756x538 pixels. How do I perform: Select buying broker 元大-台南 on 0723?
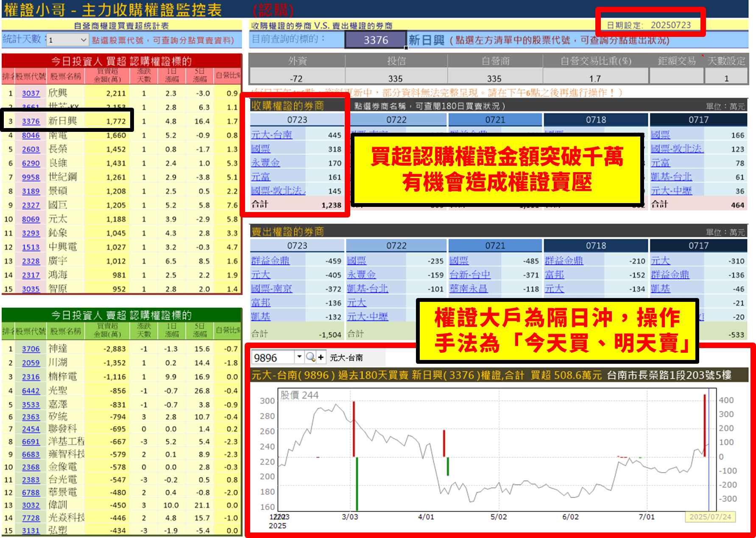[x=272, y=135]
